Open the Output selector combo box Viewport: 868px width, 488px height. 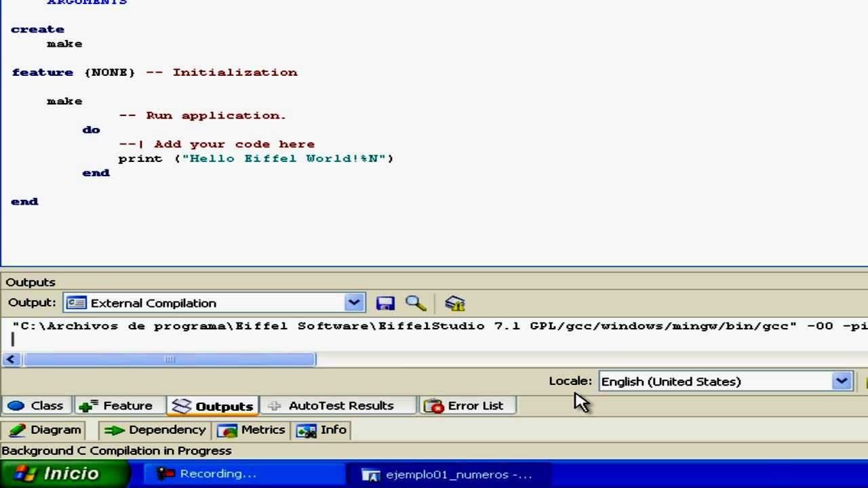(x=214, y=303)
